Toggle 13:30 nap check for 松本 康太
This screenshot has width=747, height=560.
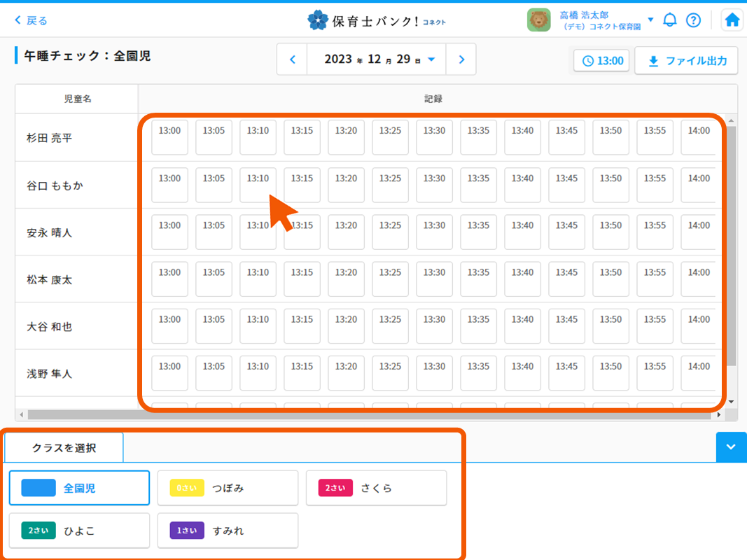[x=434, y=279]
